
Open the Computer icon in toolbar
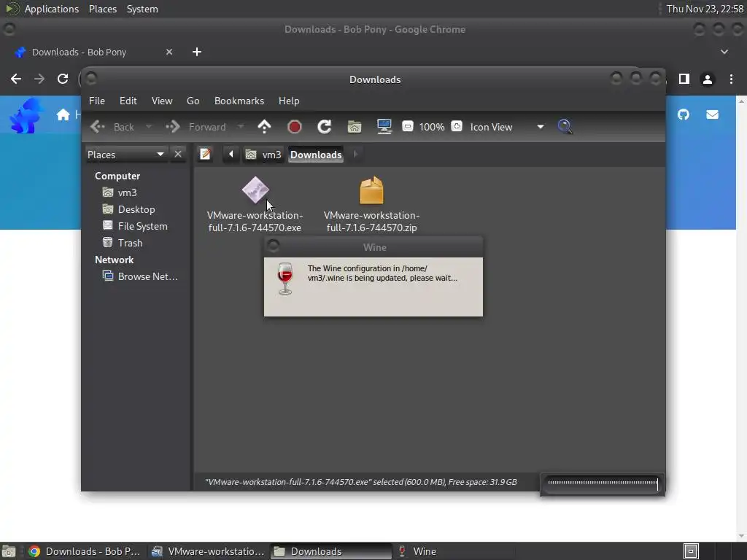(384, 127)
